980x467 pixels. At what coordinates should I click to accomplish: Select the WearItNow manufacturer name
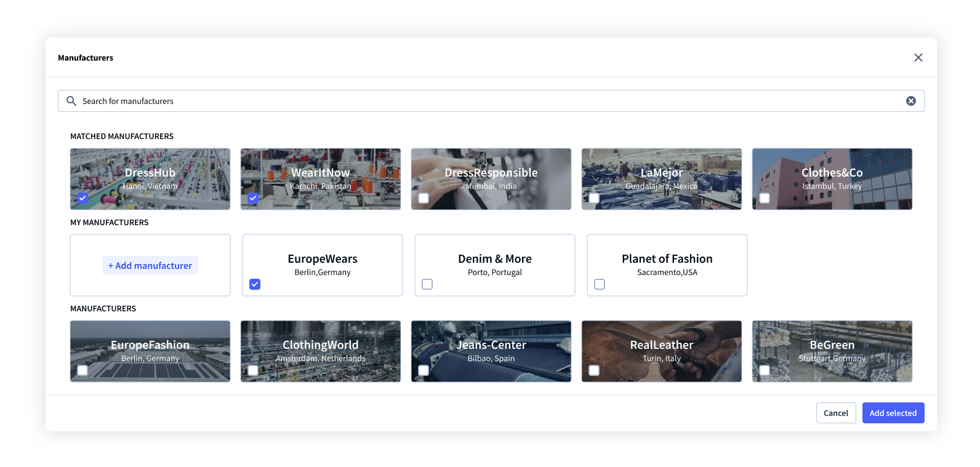(321, 173)
